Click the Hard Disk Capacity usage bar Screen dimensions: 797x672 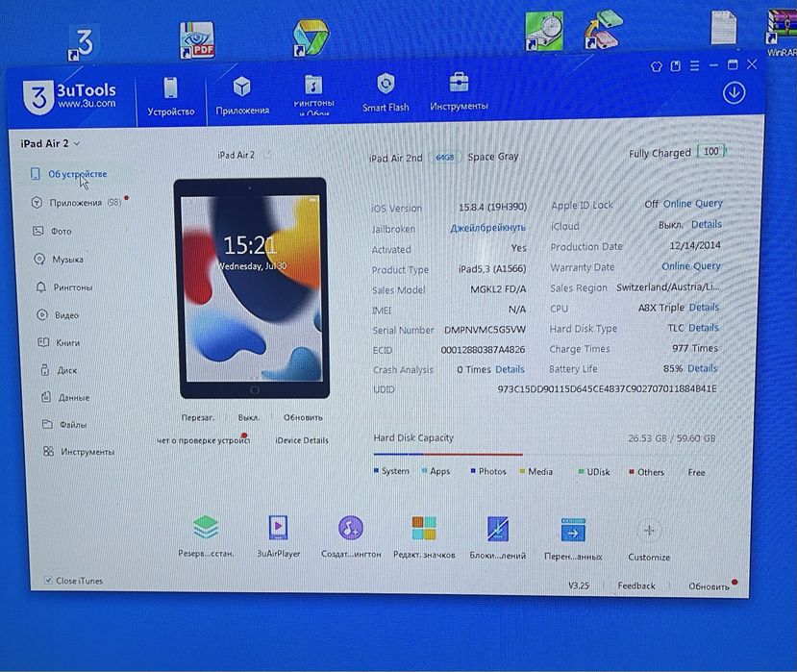(x=544, y=454)
